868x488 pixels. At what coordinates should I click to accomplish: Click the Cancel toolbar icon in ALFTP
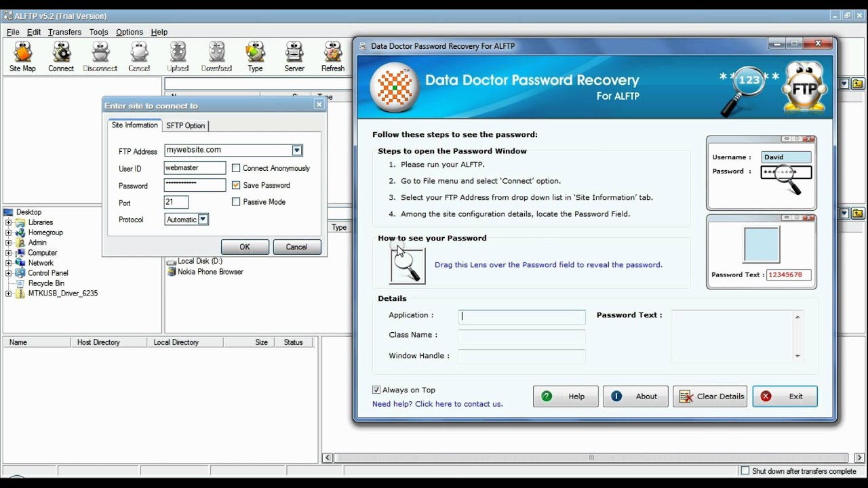tap(139, 57)
